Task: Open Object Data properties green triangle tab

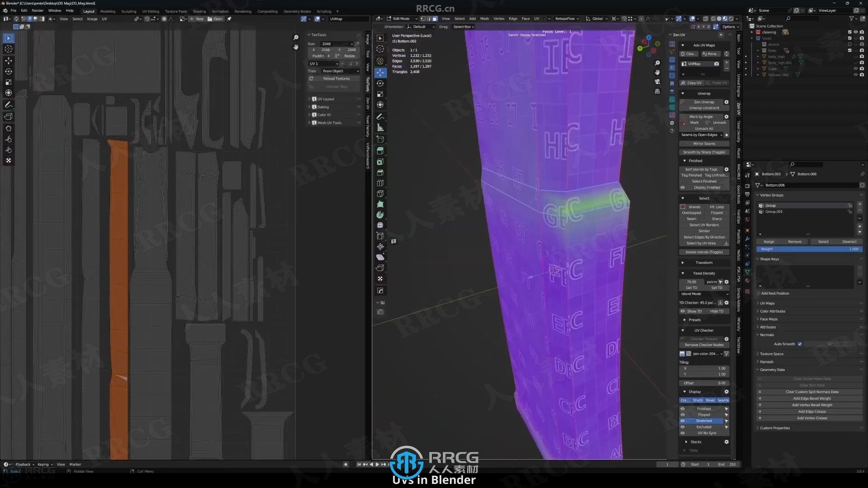Action: 747,272
